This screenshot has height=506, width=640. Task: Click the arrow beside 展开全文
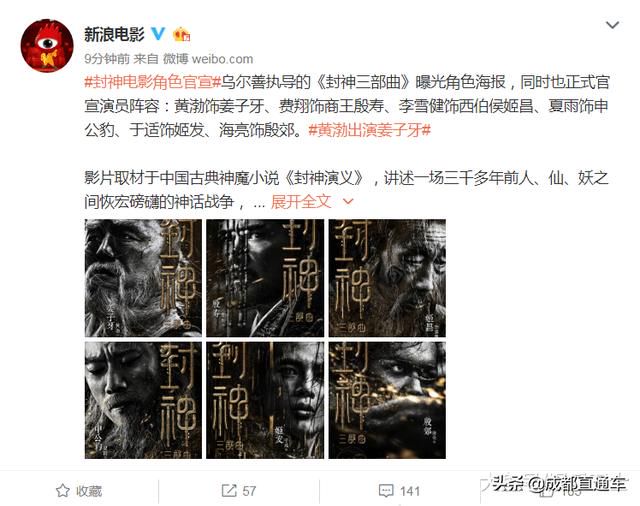[x=348, y=201]
